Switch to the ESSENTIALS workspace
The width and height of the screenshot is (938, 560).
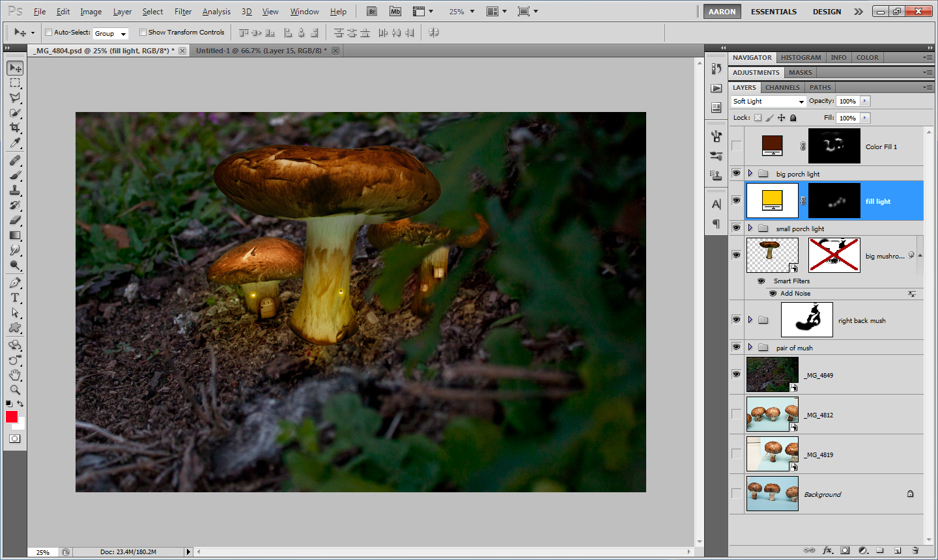(773, 12)
